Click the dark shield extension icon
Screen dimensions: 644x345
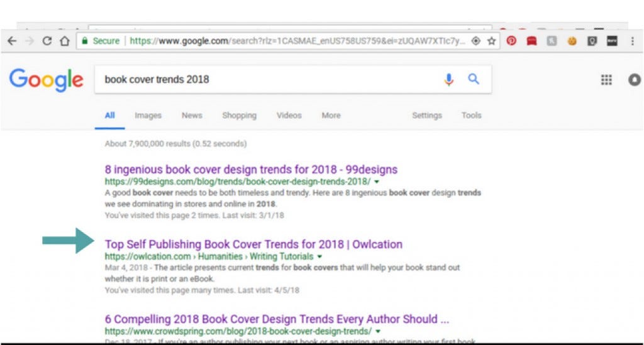(592, 41)
